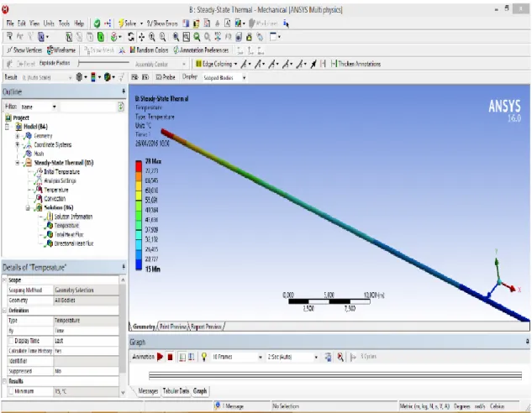
Task: Enable Show Vertices option
Action: (24, 50)
